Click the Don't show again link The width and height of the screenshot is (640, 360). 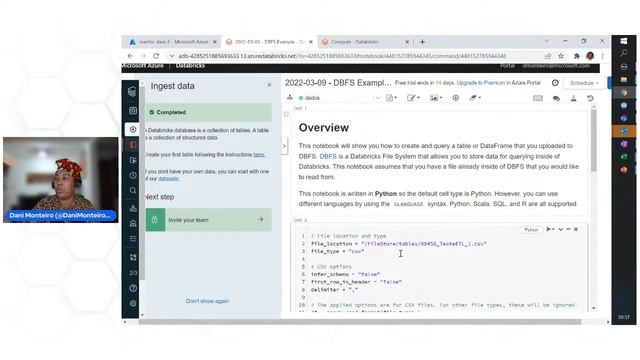coord(207,301)
